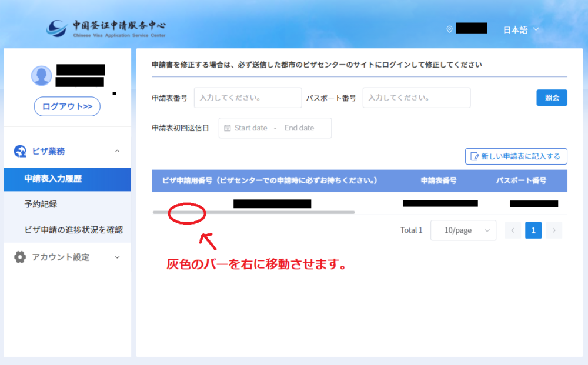Screen dimensions: 588x365
Task: Click 新しい申請表に記入する button
Action: pyautogui.click(x=516, y=156)
